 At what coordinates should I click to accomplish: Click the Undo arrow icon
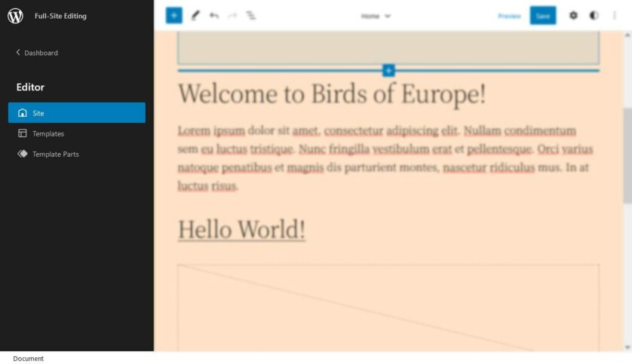click(214, 15)
